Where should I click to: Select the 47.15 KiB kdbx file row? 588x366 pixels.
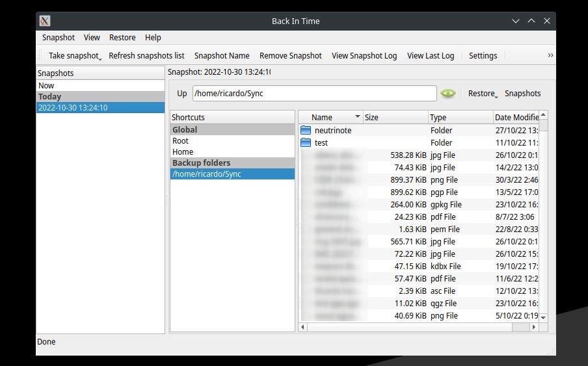[x=419, y=267]
